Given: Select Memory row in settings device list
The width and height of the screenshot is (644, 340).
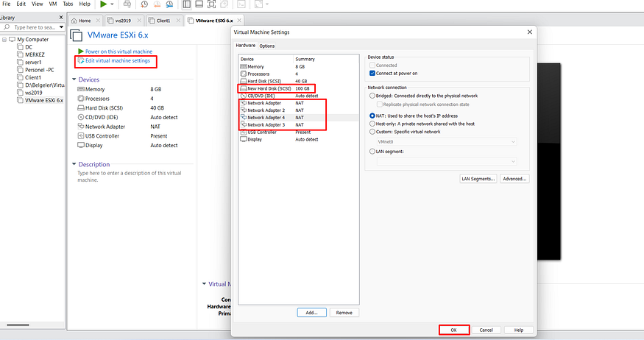Looking at the screenshot, I should (299, 66).
